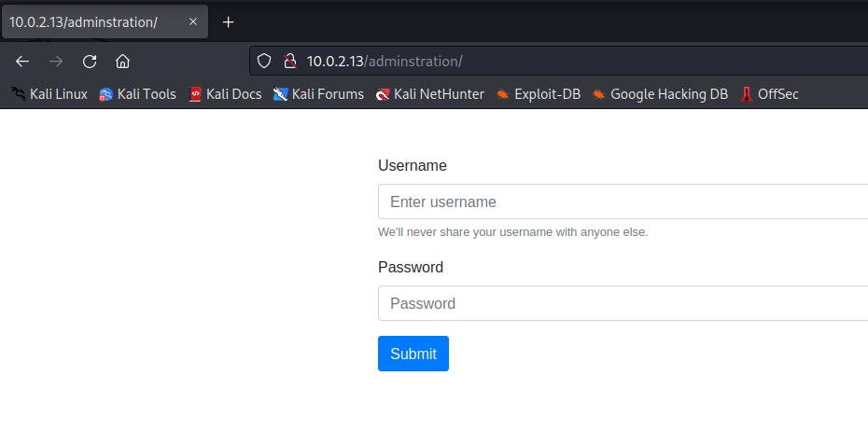Open the Kali Tools bookmark
This screenshot has width=868, height=431.
(x=137, y=94)
